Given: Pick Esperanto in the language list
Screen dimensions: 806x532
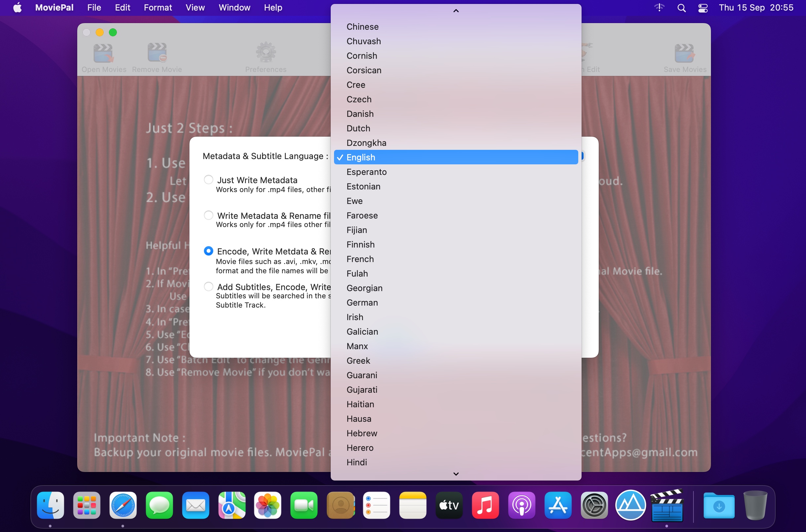Looking at the screenshot, I should (x=456, y=172).
